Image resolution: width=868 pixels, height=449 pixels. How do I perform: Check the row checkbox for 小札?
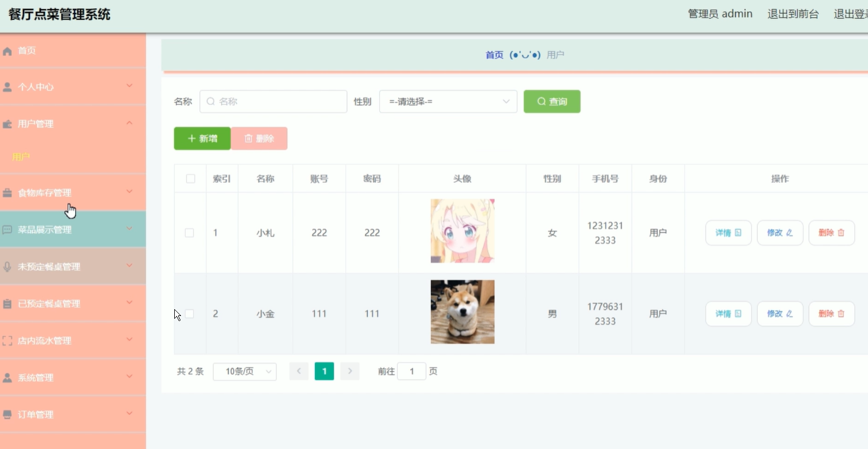190,233
